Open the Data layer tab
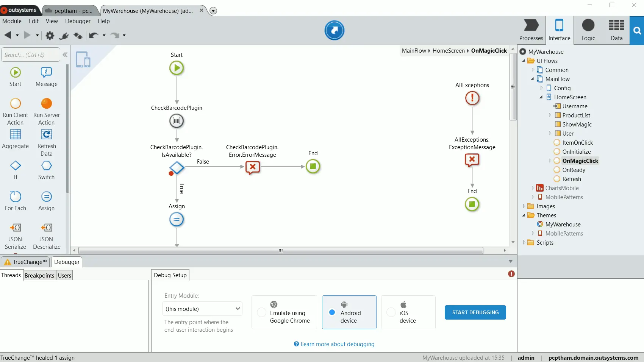The height and width of the screenshot is (362, 644). 616,30
